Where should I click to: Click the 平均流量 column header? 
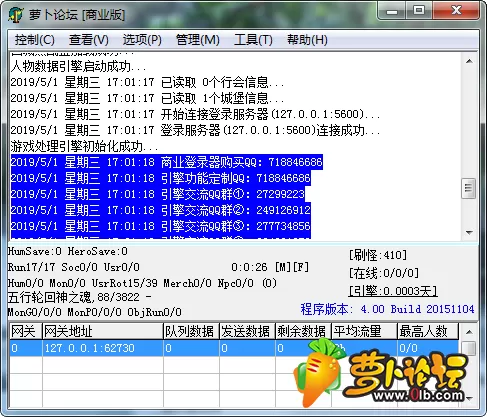pos(364,331)
